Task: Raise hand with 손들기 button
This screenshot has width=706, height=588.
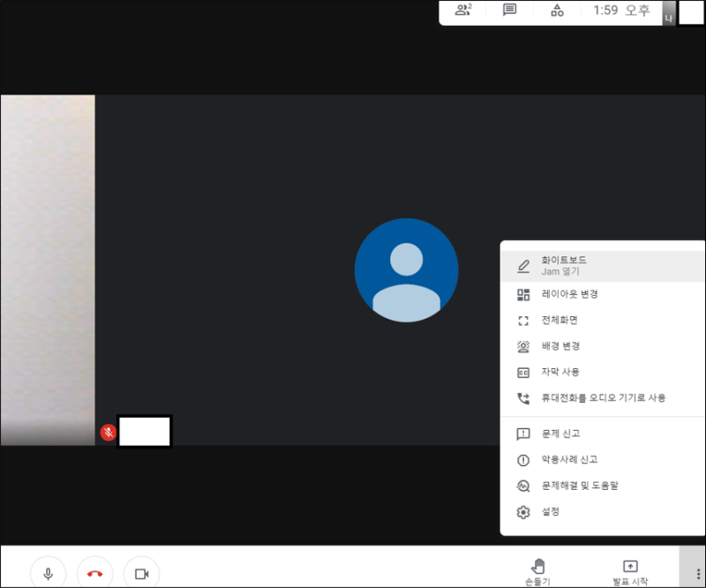Action: tap(538, 572)
